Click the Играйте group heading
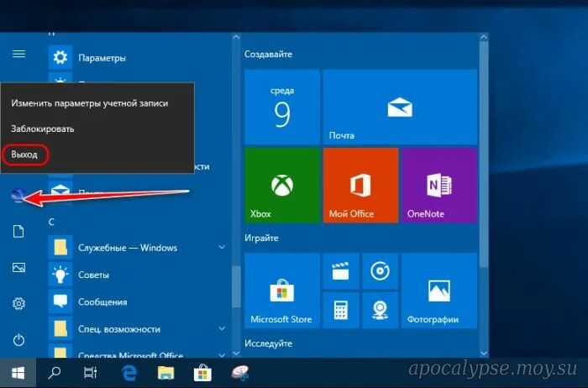The width and height of the screenshot is (588, 388). [x=261, y=238]
